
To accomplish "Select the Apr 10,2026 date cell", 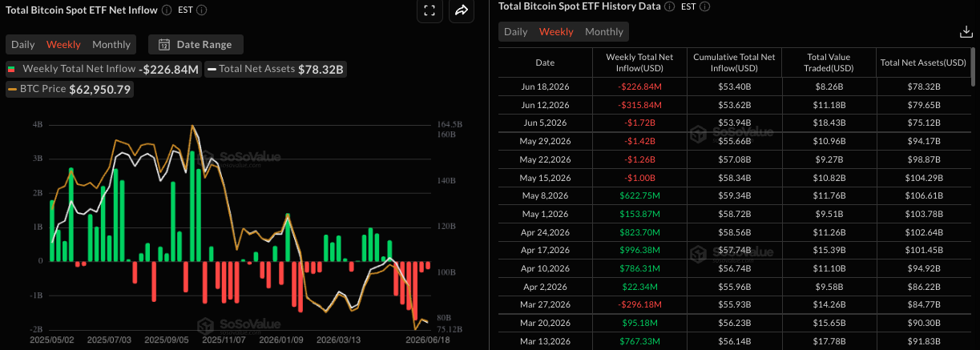I will (x=545, y=268).
